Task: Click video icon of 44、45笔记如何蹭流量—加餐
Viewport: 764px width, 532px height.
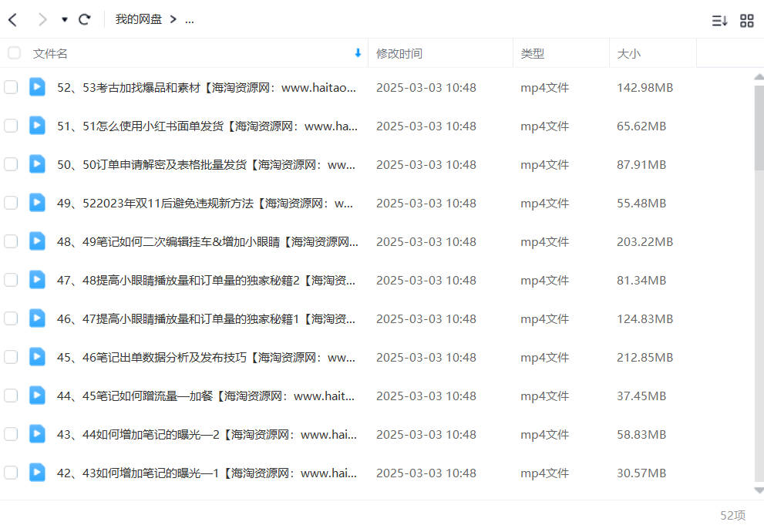Action: 37,395
